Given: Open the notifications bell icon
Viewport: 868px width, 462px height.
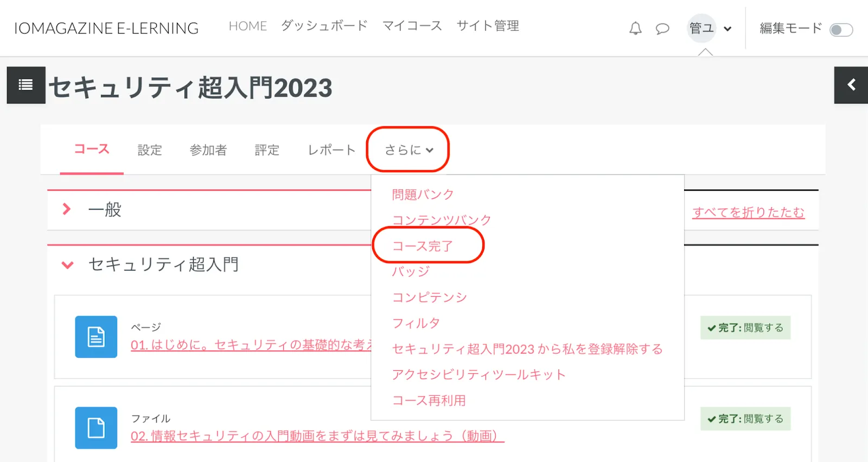Looking at the screenshot, I should [x=635, y=28].
